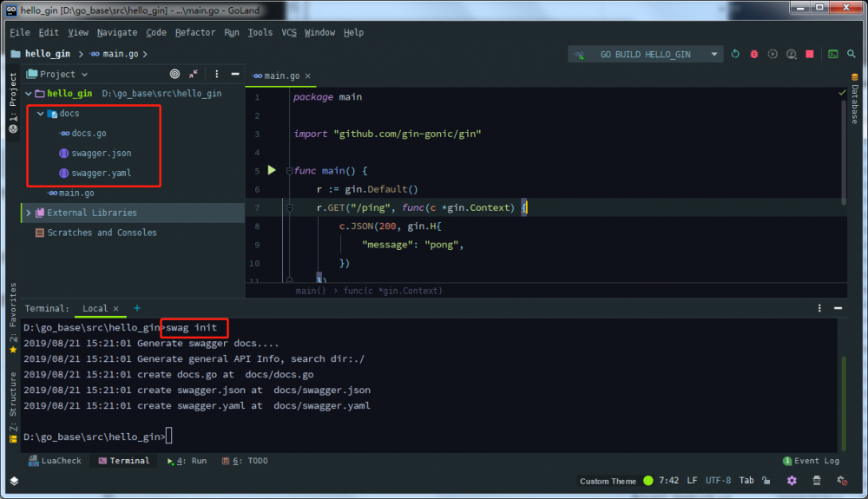Open the Refactor menu
The width and height of the screenshot is (868, 499).
194,33
